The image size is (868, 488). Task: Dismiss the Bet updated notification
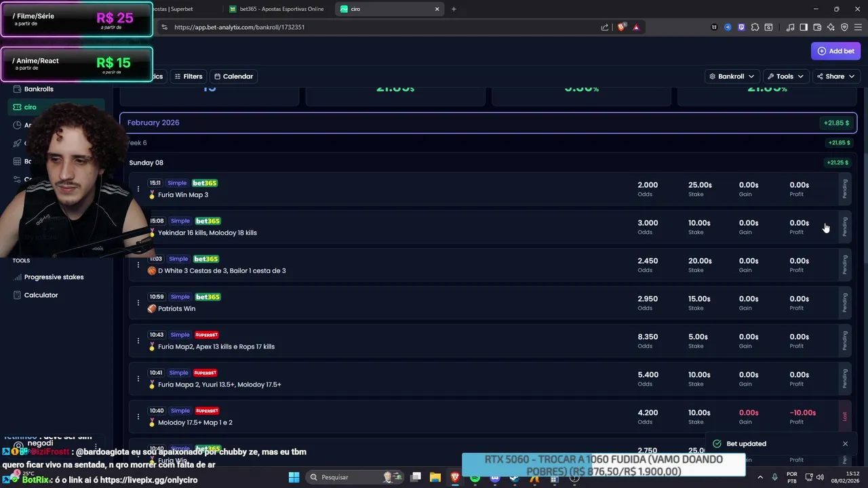[x=845, y=444]
